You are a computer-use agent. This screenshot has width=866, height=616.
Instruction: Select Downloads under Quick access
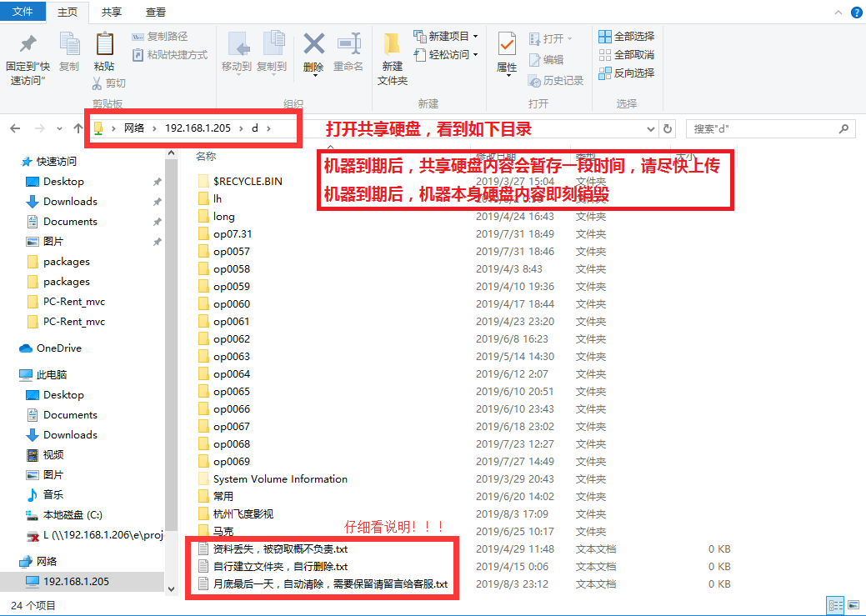click(x=70, y=202)
